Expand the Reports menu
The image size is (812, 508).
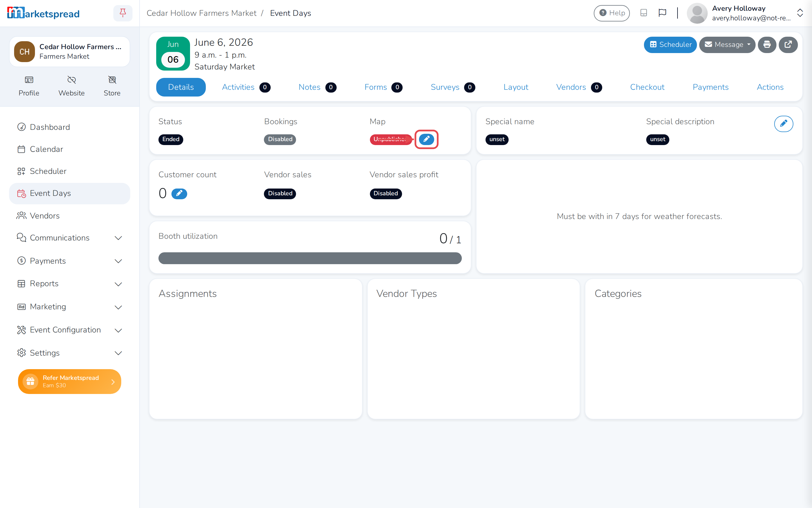(x=69, y=284)
